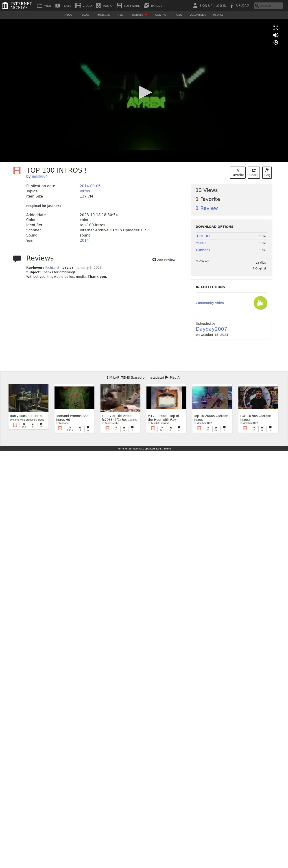
Task: Open the Images section in the top navigation
Action: (x=153, y=6)
